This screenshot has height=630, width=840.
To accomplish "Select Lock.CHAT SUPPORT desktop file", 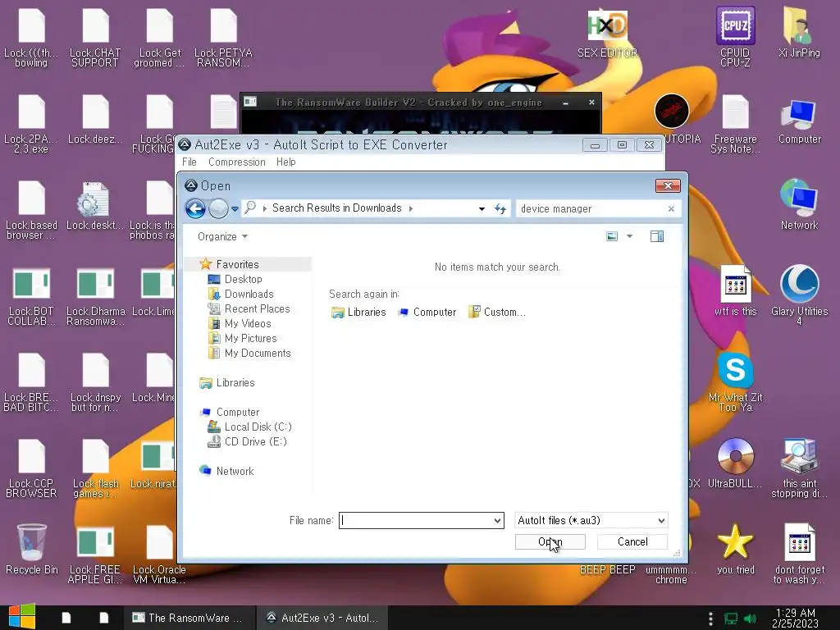I will pos(95,39).
